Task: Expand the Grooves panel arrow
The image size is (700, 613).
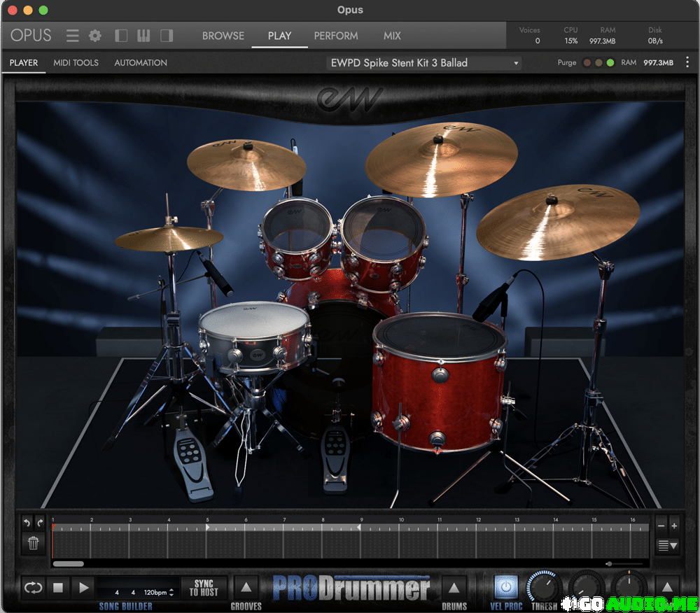Action: (246, 588)
